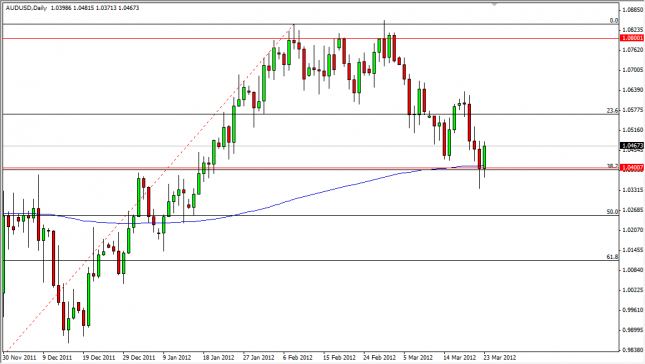The width and height of the screenshot is (645, 364).
Task: Click the last green candle on 23 Mar
Action: pos(485,157)
